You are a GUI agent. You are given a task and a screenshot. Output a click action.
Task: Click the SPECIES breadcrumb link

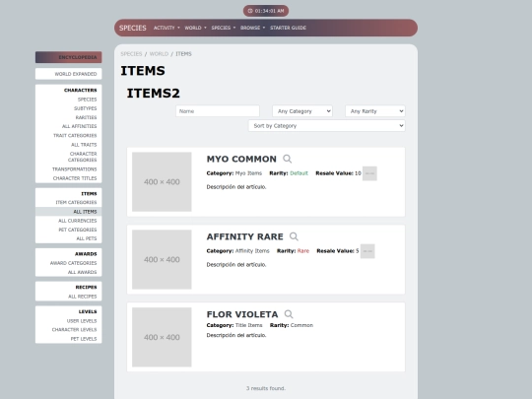pos(131,54)
